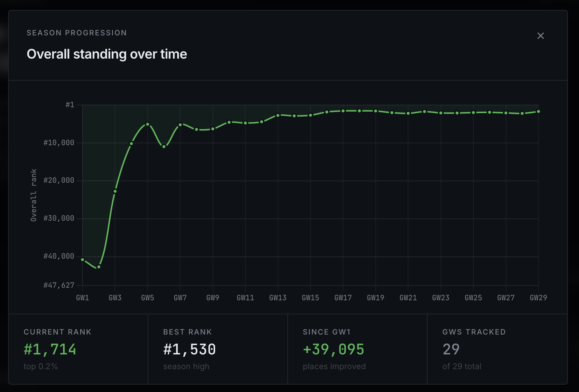The height and width of the screenshot is (392, 579).
Task: Click the 'Overall standing over time' heading
Action: click(107, 54)
